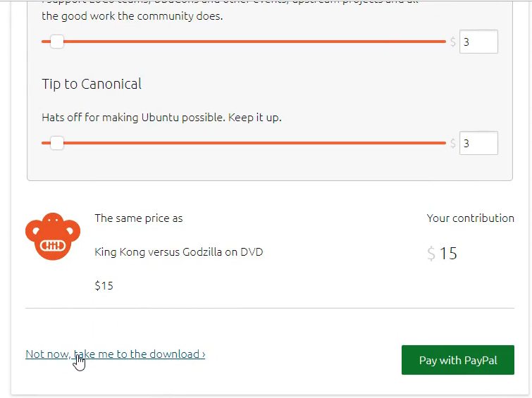Image resolution: width=532 pixels, height=398 pixels.
Task: Follow 'Not now, take me to the download' link
Action: (x=116, y=354)
